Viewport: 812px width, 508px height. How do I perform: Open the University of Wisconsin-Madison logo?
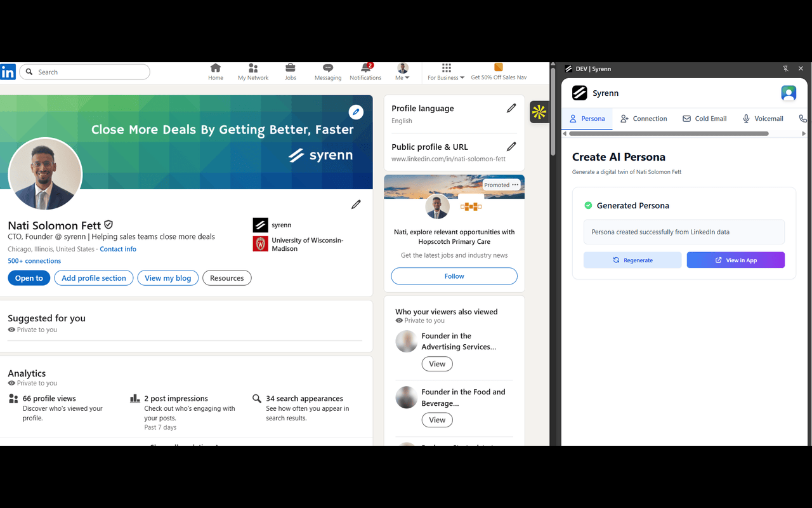pos(260,244)
